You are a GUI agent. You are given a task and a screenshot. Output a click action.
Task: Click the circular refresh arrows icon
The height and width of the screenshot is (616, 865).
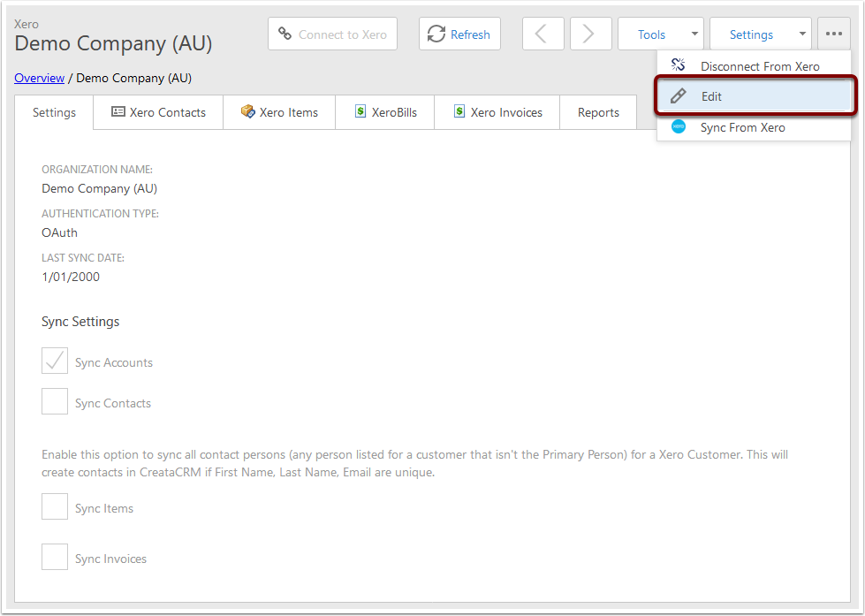436,34
